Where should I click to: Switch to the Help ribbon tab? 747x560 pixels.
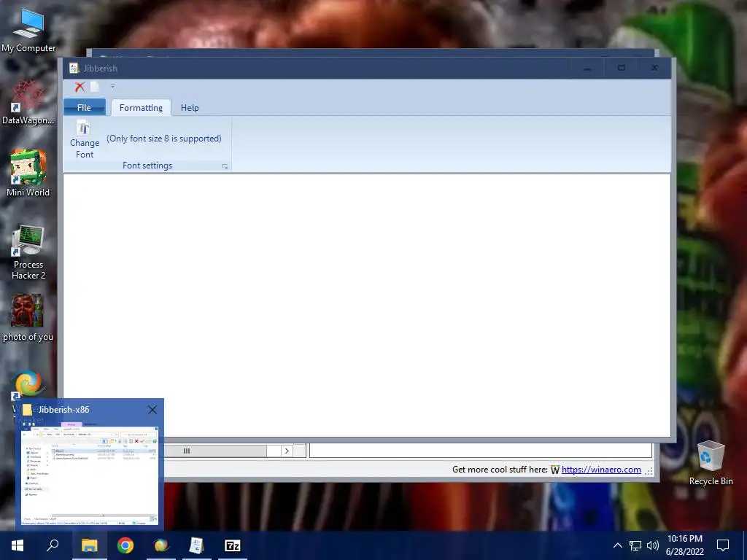point(190,108)
